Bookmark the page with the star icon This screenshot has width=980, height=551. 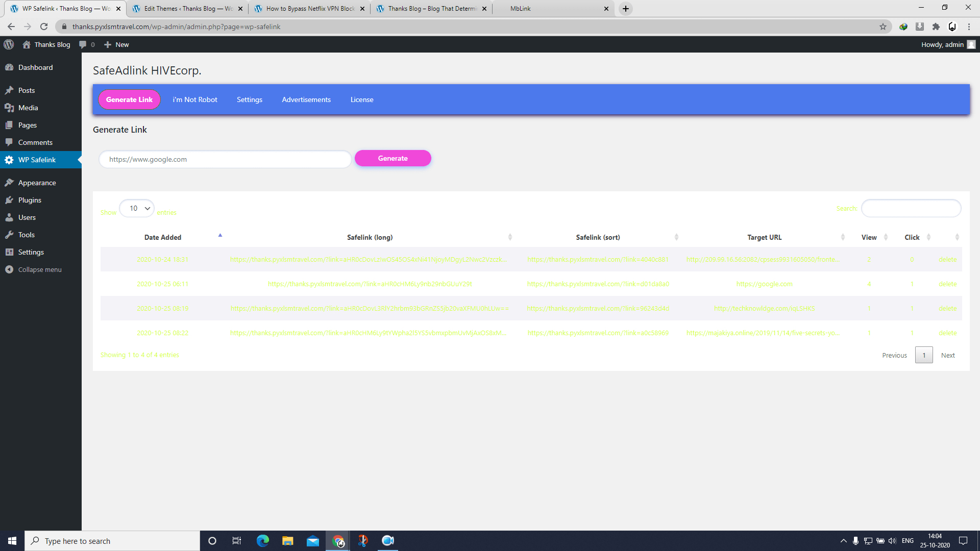coord(883,27)
